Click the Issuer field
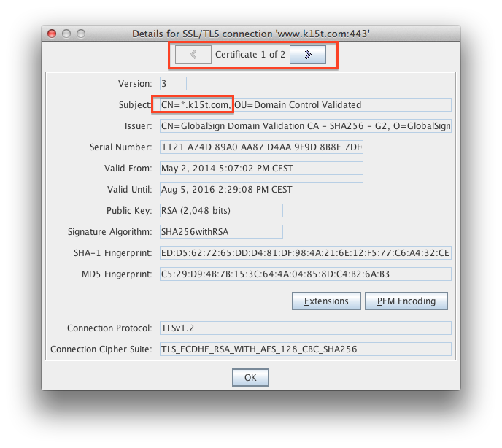The height and width of the screenshot is (448, 502). pos(305,126)
